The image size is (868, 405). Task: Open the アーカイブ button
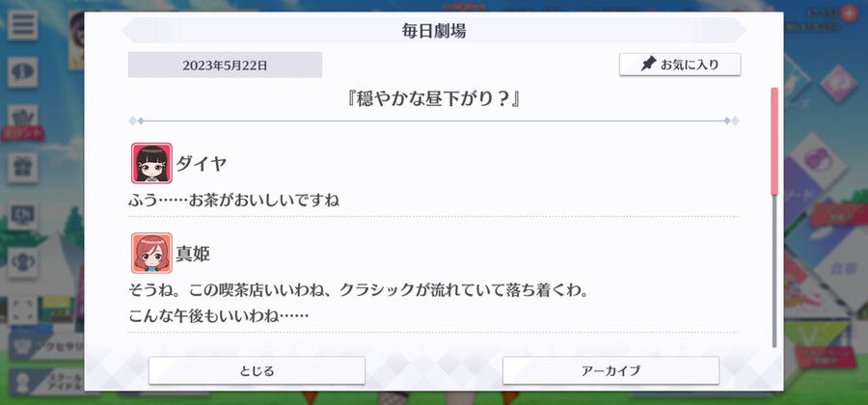610,370
